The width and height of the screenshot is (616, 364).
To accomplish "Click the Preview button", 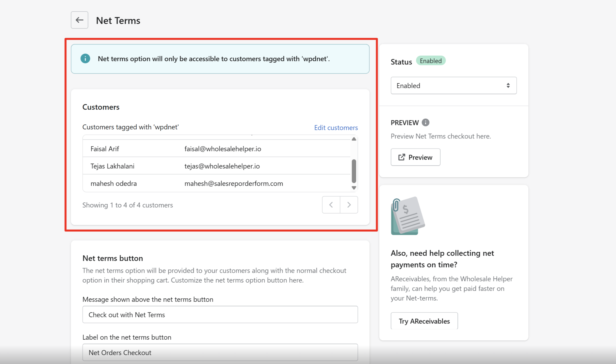I will (415, 157).
